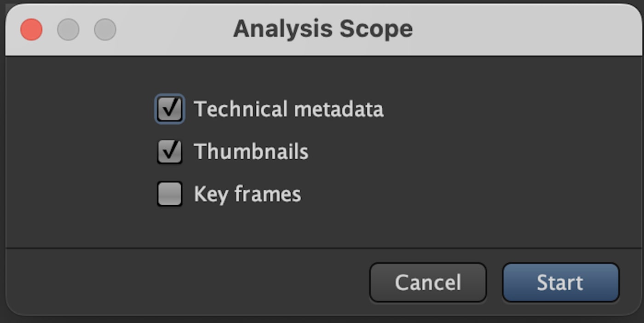Viewport: 644px width, 323px height.
Task: Tick the empty box beside Key frames
Action: click(170, 194)
